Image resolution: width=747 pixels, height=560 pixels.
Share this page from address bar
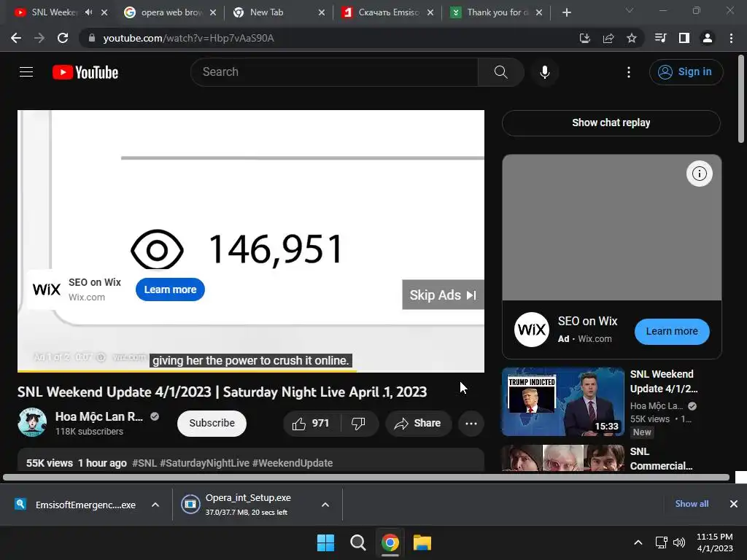coord(608,38)
